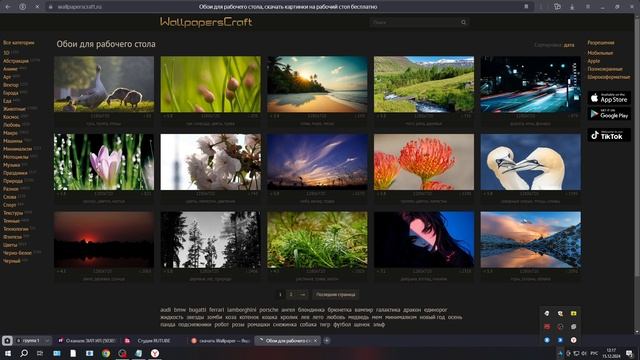Screen dimensions: 640x360
Task: Open the 'Все категории' category link
Action: point(19,42)
